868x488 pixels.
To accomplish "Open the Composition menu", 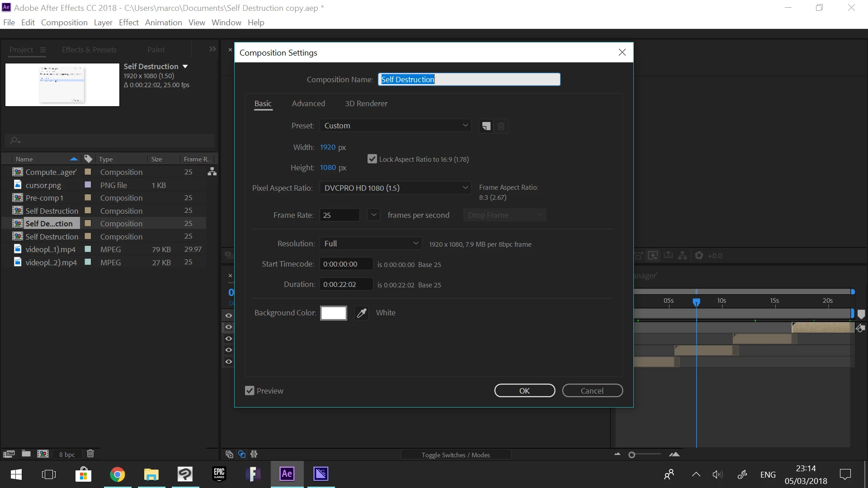I will pos(64,23).
